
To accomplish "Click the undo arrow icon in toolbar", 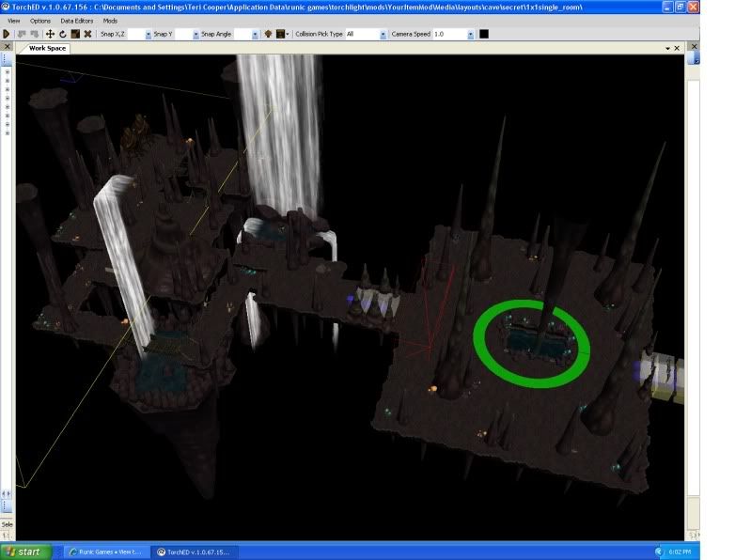I will pyautogui.click(x=22, y=34).
